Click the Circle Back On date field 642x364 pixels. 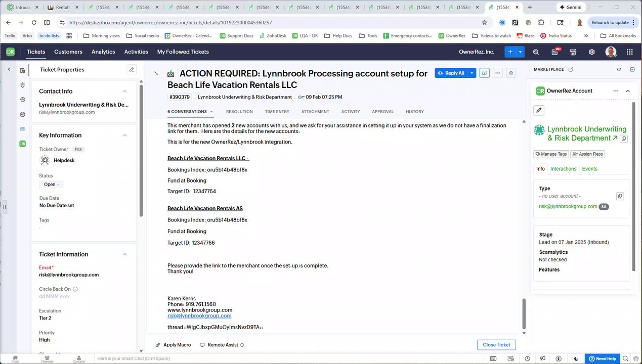coord(55,296)
